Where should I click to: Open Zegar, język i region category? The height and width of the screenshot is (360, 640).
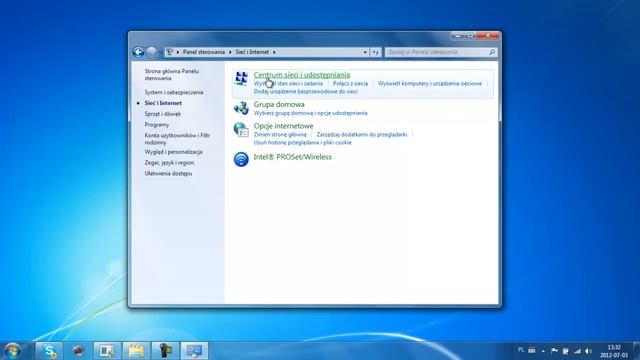(169, 162)
